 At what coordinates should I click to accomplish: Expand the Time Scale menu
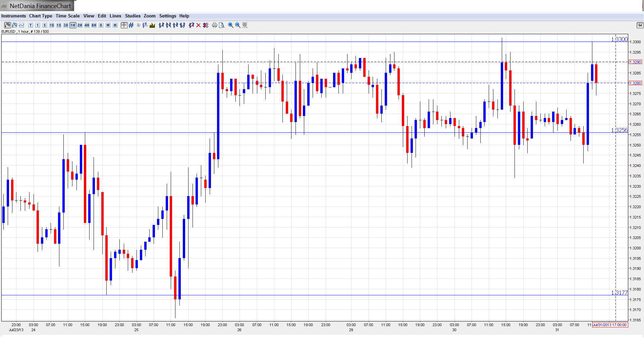[x=67, y=16]
